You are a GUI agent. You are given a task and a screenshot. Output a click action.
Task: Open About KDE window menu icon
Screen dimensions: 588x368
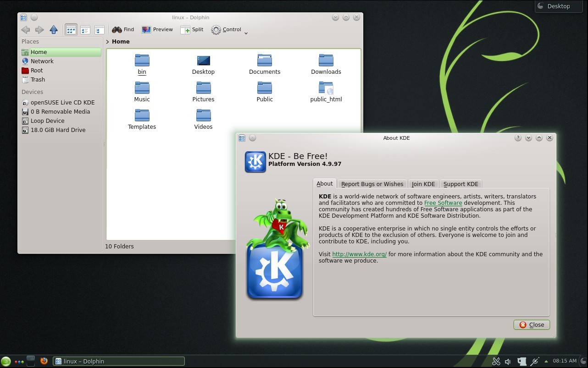pos(242,138)
